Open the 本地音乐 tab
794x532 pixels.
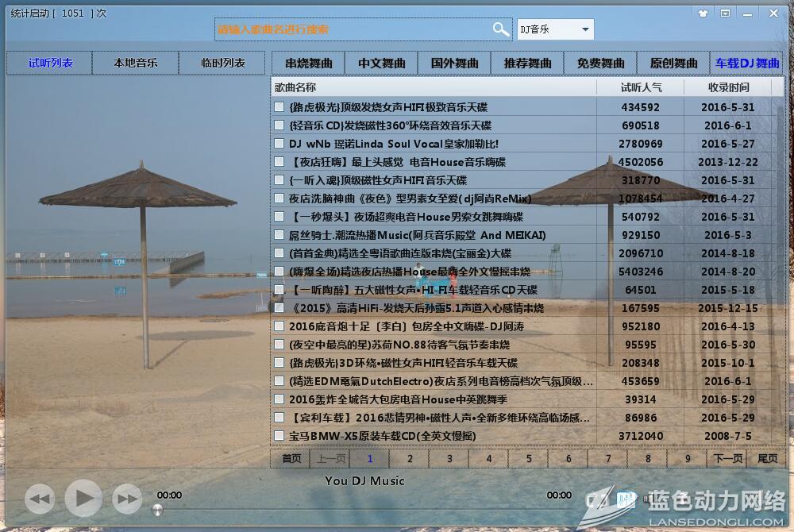tap(135, 63)
